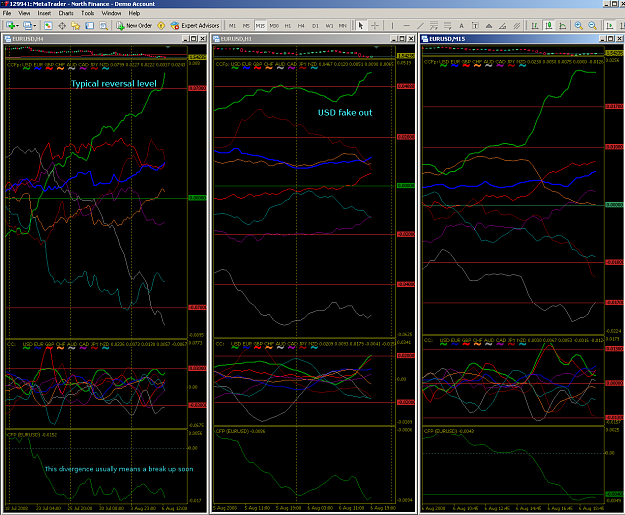Show the Market Watch panel
Viewport: 625px width, 515px height.
tap(48, 26)
